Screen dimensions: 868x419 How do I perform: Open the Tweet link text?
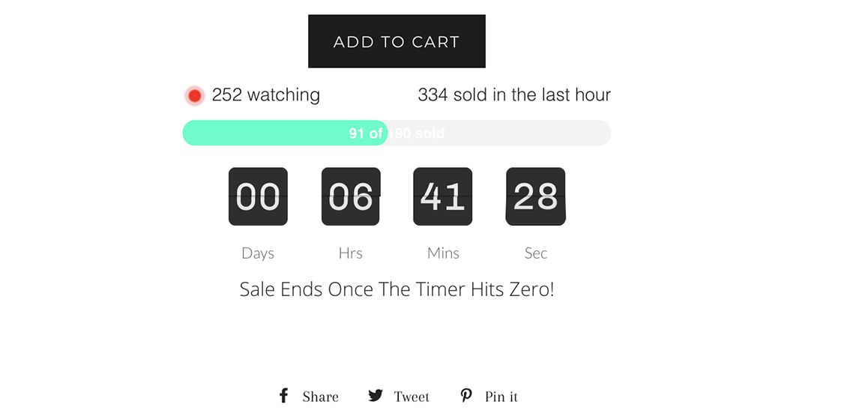pyautogui.click(x=412, y=397)
